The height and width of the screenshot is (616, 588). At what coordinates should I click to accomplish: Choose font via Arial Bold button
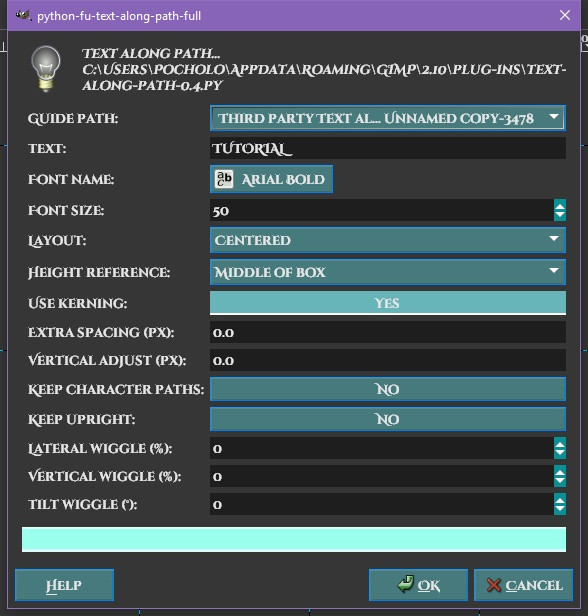click(271, 179)
